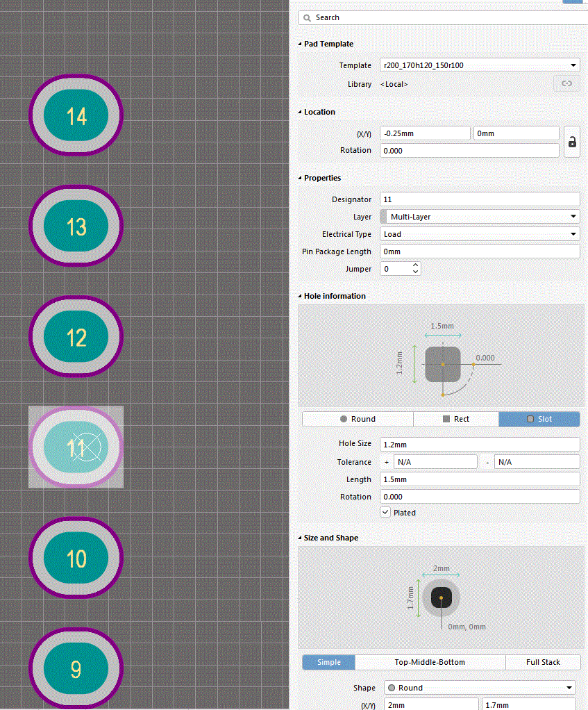The height and width of the screenshot is (710, 588).
Task: Click the selected pad 11
Action: [76, 447]
